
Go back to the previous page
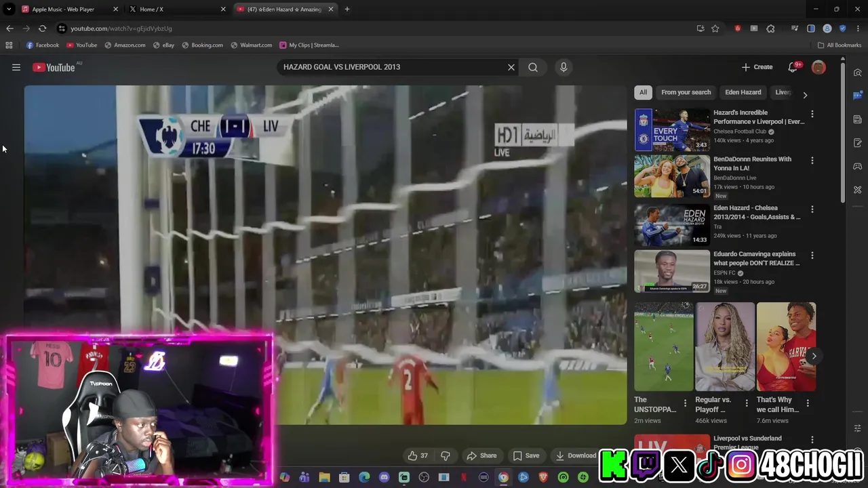(x=9, y=28)
